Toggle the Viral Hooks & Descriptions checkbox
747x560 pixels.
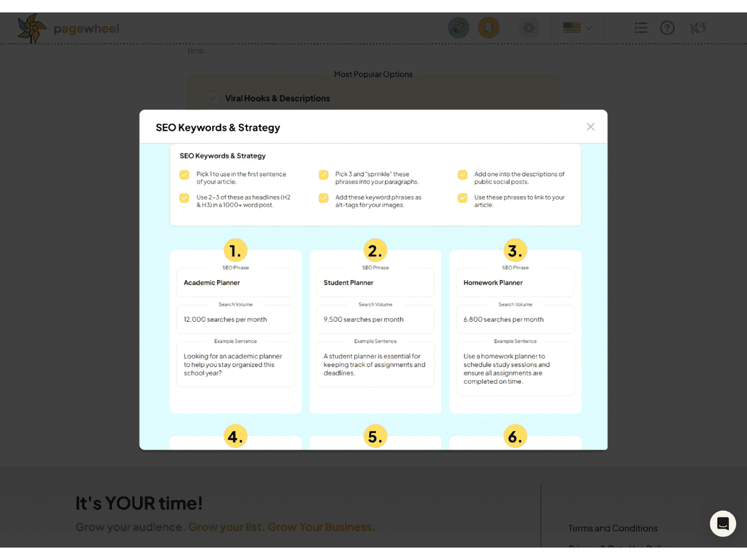(x=214, y=98)
